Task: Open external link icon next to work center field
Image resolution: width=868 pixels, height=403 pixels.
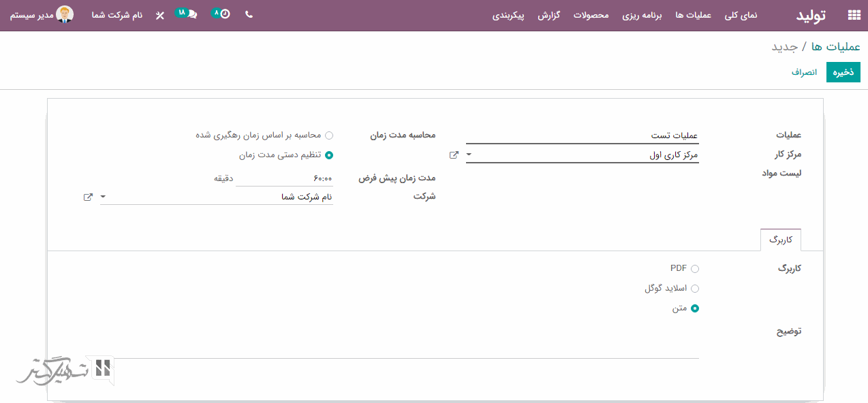Action: [x=454, y=155]
